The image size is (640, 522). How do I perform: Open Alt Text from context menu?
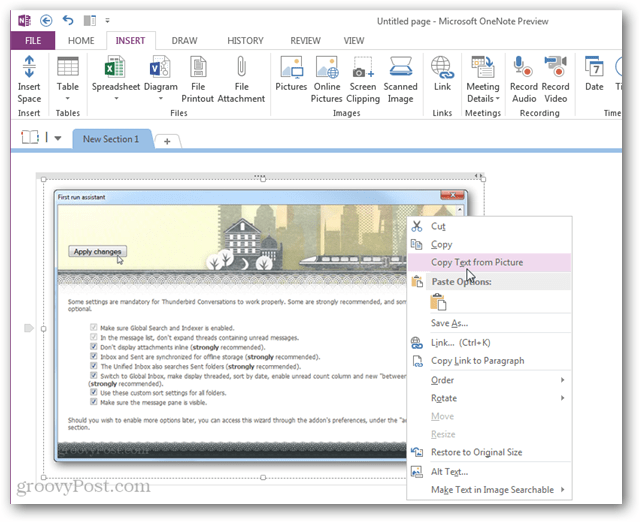[489, 472]
